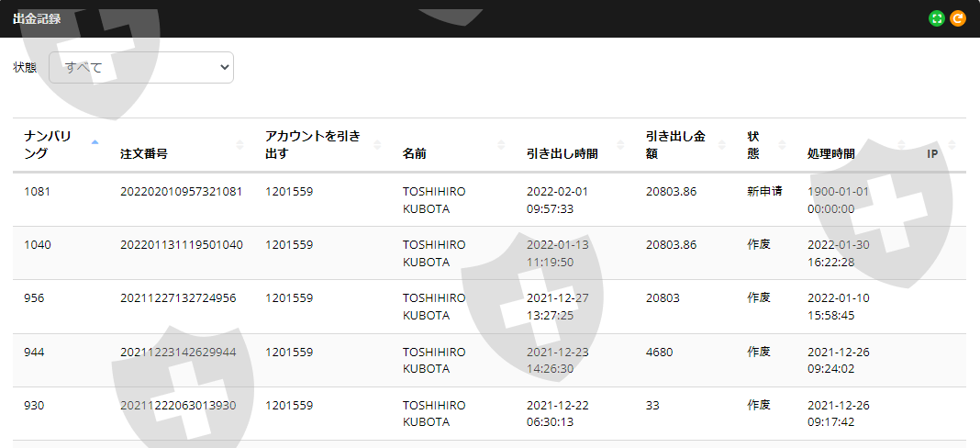Click sort arrows for 引き出し金額 column

coord(723,145)
